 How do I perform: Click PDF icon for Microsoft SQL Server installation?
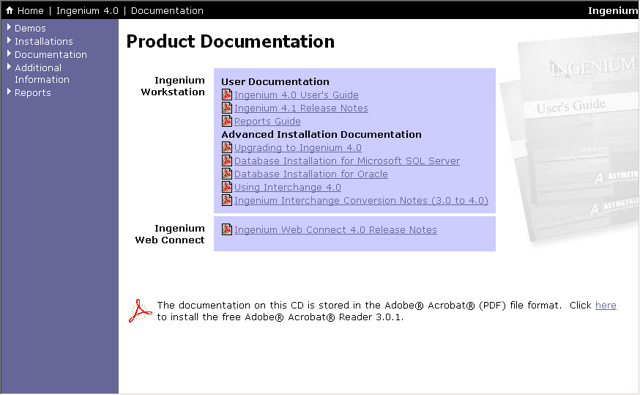227,161
